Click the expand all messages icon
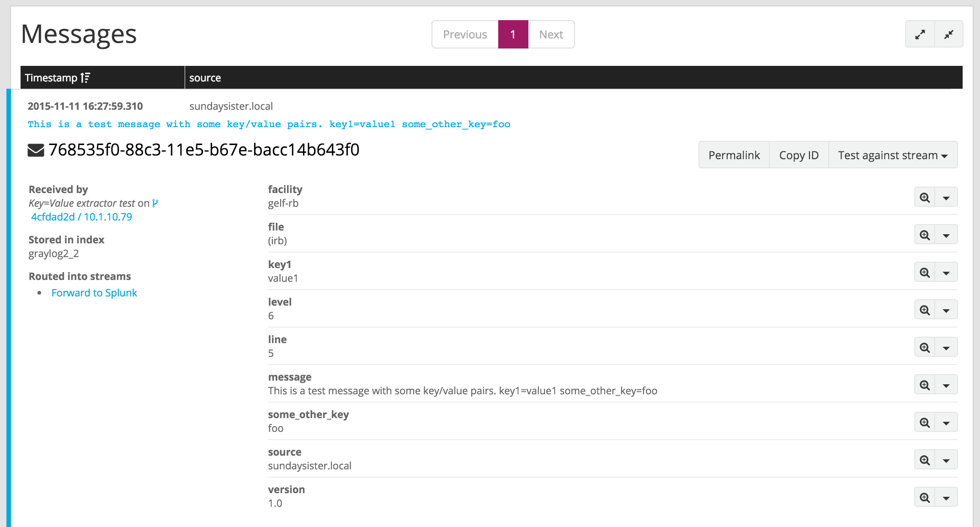The height and width of the screenshot is (527, 980). [920, 34]
